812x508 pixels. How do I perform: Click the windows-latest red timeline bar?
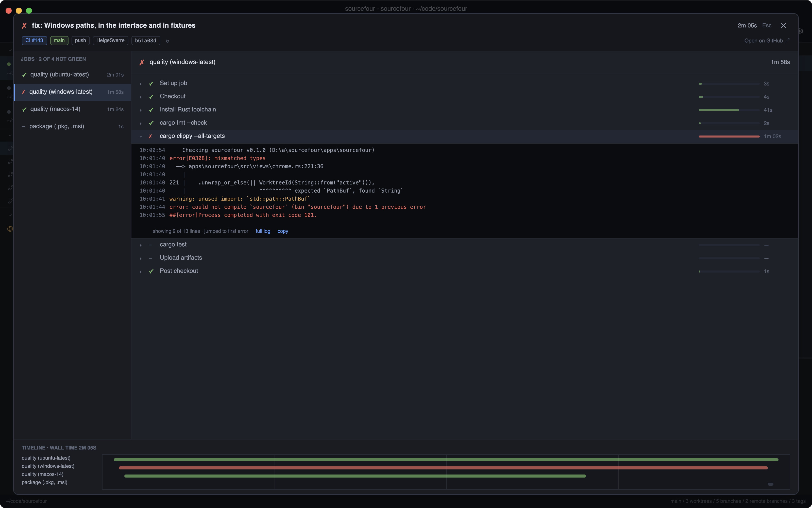[x=443, y=468]
